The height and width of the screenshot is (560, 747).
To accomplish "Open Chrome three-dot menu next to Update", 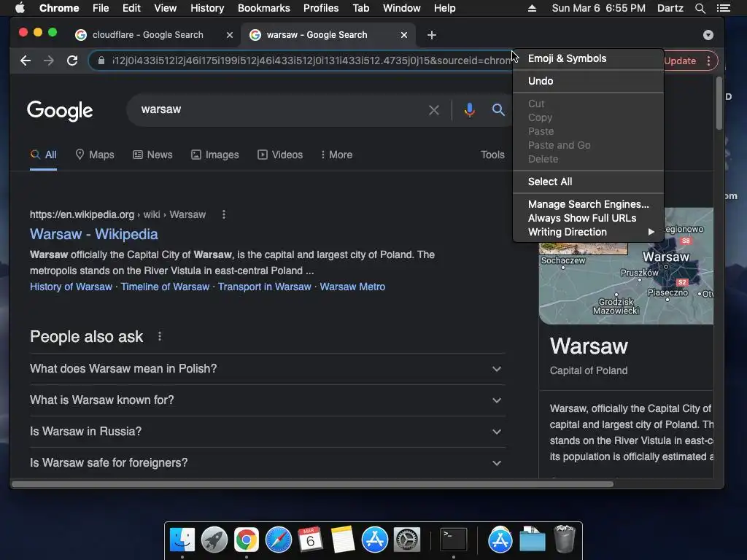I will 709,61.
